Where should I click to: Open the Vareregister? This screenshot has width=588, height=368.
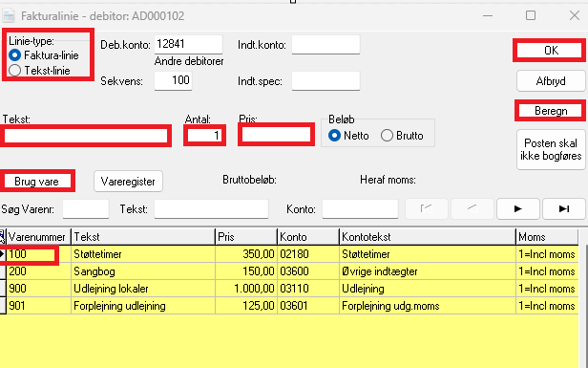coord(128,182)
